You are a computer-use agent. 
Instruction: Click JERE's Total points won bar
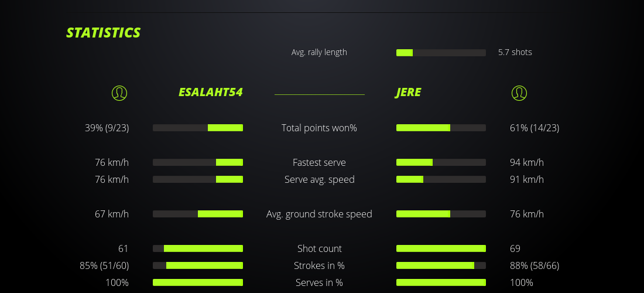(441, 128)
